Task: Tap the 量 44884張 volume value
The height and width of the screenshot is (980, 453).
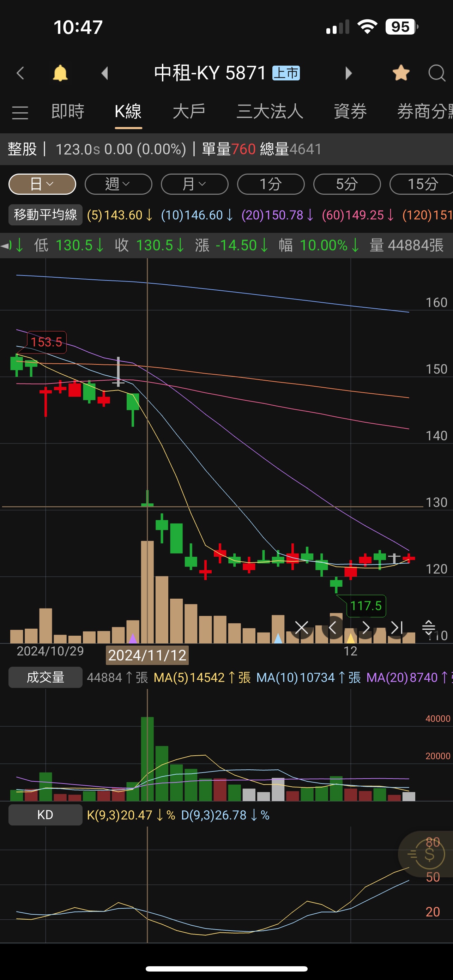Action: 406,246
